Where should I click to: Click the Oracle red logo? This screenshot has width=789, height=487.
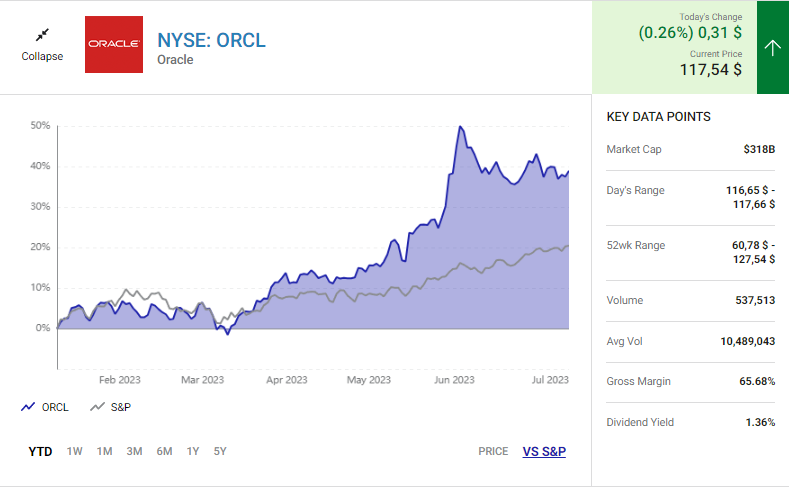point(113,45)
